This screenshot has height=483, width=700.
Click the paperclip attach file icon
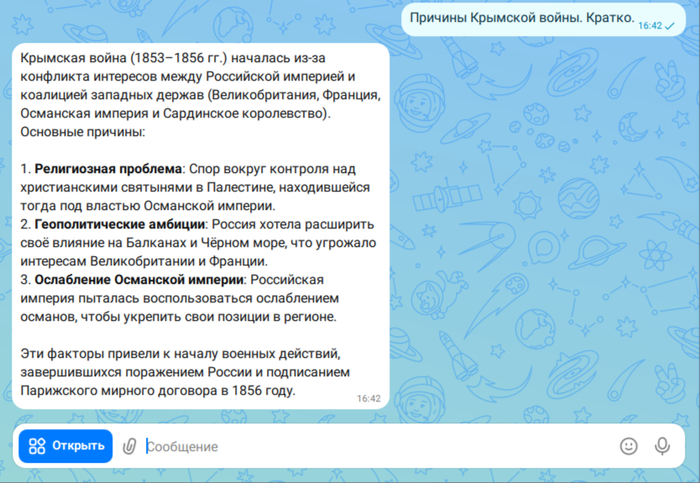(129, 446)
